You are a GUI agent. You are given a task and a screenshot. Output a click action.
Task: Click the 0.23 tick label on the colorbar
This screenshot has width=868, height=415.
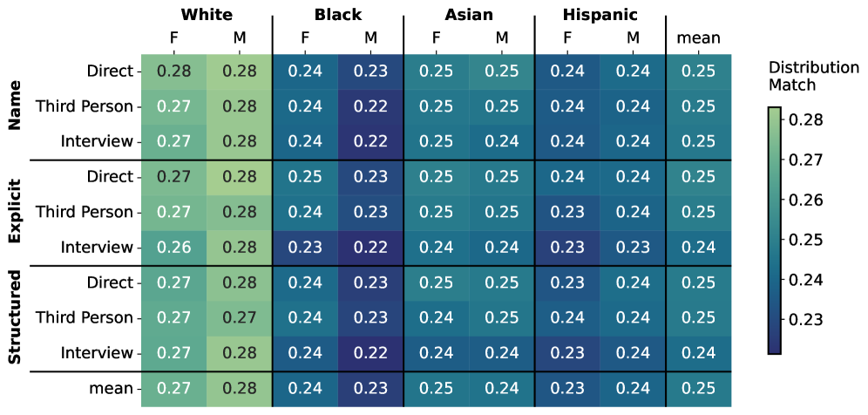(809, 320)
